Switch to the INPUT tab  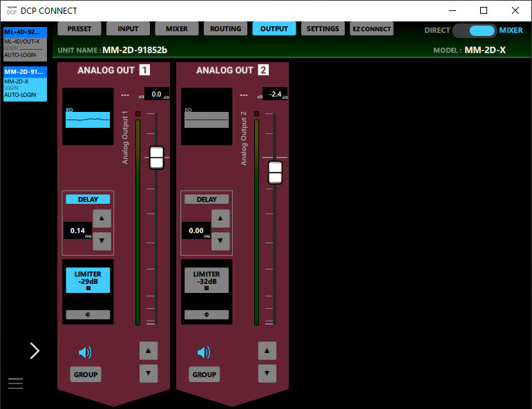[128, 29]
